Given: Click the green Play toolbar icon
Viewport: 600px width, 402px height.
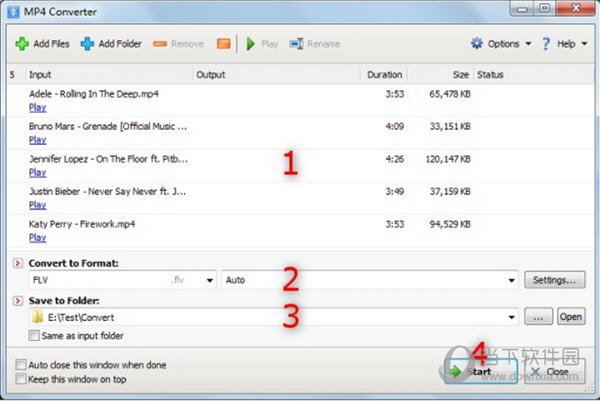Looking at the screenshot, I should (251, 44).
